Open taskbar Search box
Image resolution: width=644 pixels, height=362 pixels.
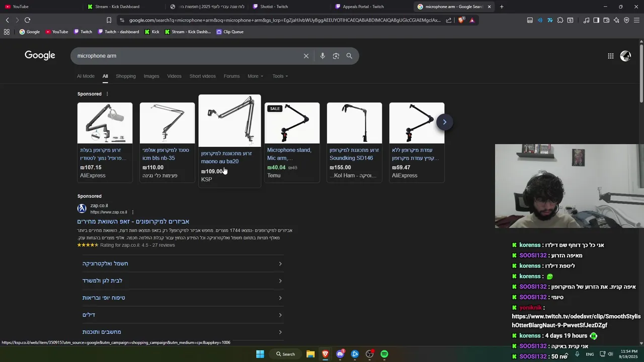(x=285, y=354)
